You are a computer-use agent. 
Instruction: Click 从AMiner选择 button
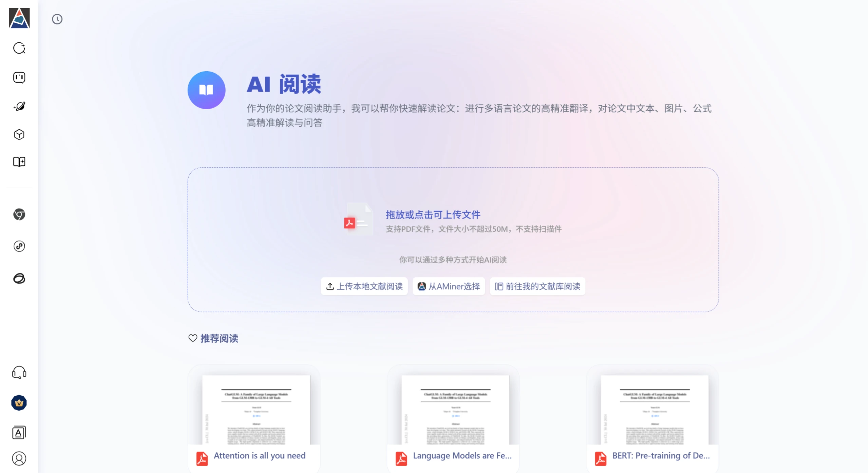pyautogui.click(x=449, y=286)
